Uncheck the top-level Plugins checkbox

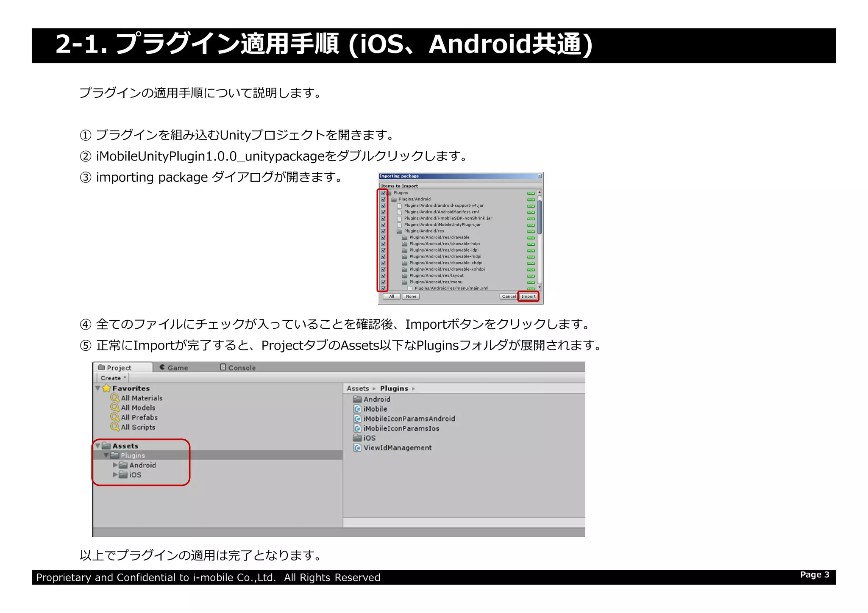point(383,193)
